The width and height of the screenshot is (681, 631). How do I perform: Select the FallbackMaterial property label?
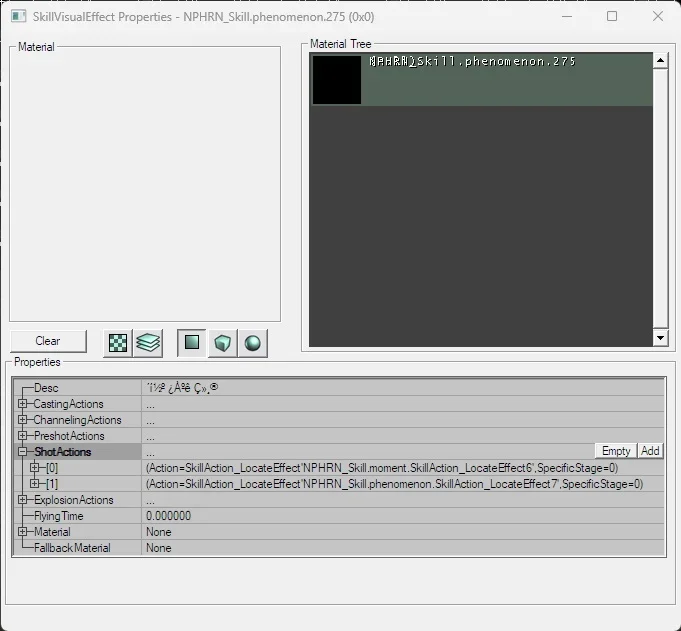click(x=72, y=548)
